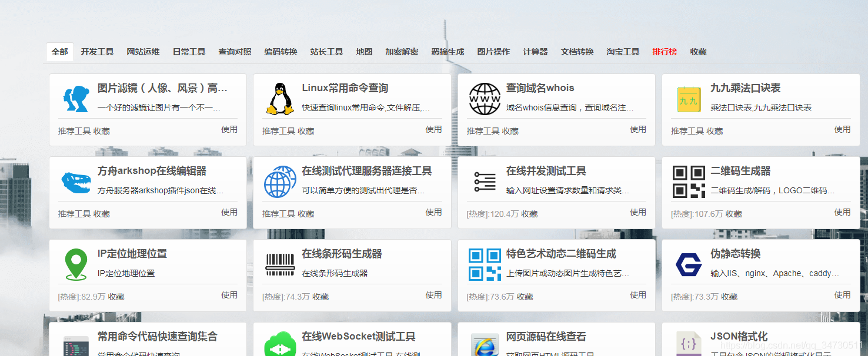
Task: Go to the 计算器 tab
Action: (536, 52)
